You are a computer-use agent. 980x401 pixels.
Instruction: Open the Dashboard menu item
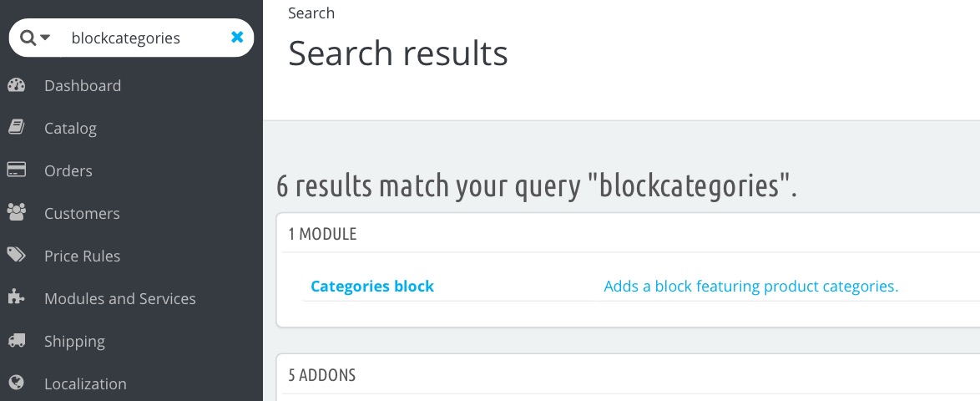83,85
